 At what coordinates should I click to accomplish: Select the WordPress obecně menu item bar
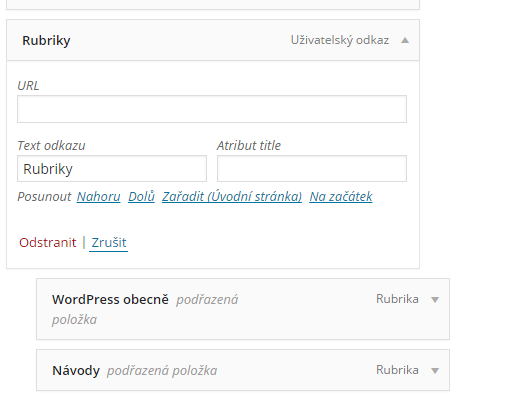coord(243,309)
